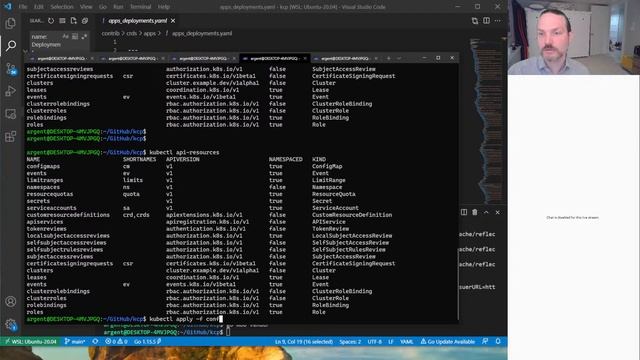Maximize the VS Code panel using chevron
The image size is (640, 360).
click(x=486, y=212)
